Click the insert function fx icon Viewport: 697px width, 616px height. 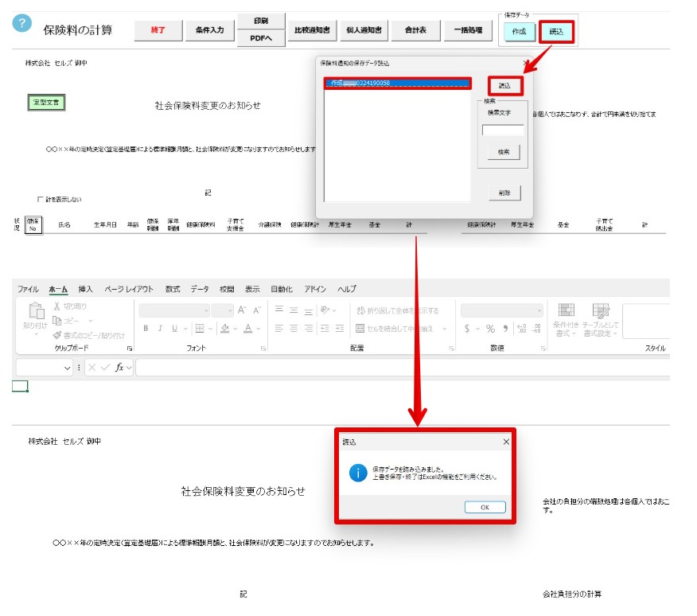(119, 368)
